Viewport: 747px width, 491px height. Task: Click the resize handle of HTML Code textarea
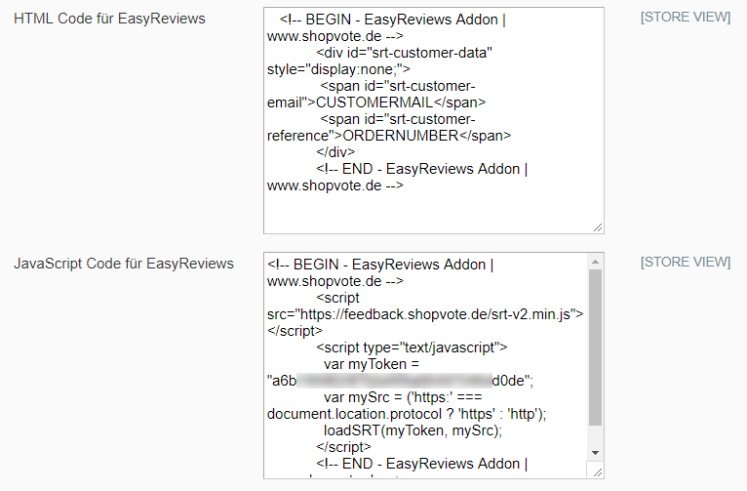click(598, 228)
